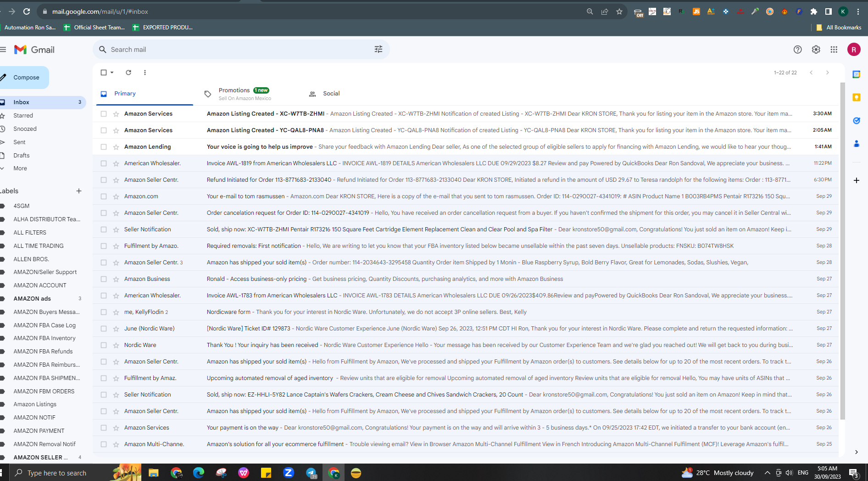Open Gmail settings gear
868x481 pixels.
click(816, 50)
